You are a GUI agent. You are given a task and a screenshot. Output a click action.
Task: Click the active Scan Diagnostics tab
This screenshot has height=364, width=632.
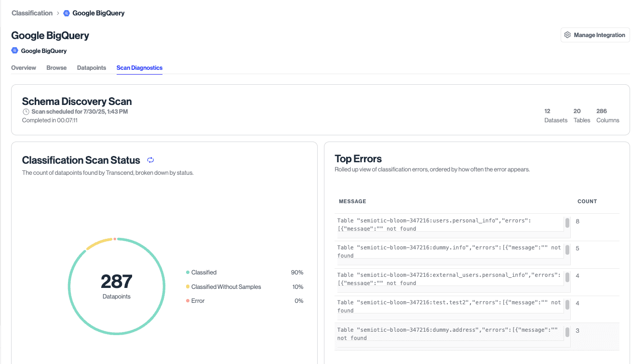pos(139,68)
